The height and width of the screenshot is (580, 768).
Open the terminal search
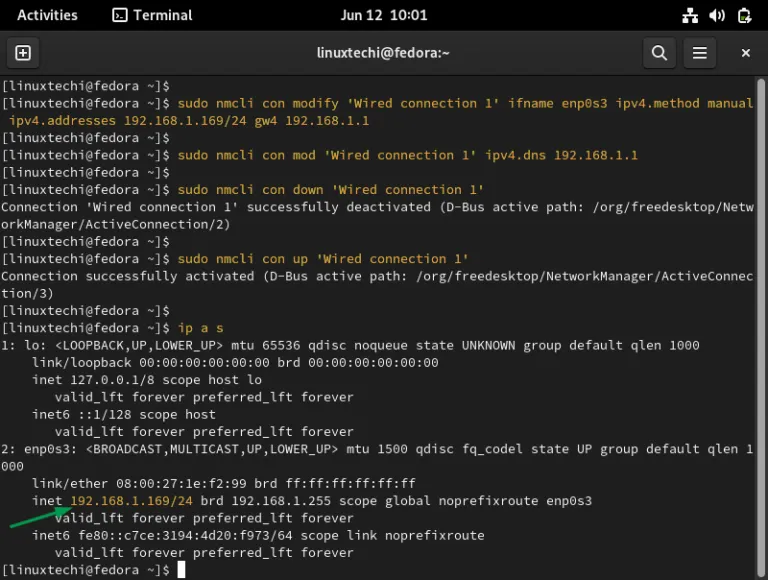point(659,53)
